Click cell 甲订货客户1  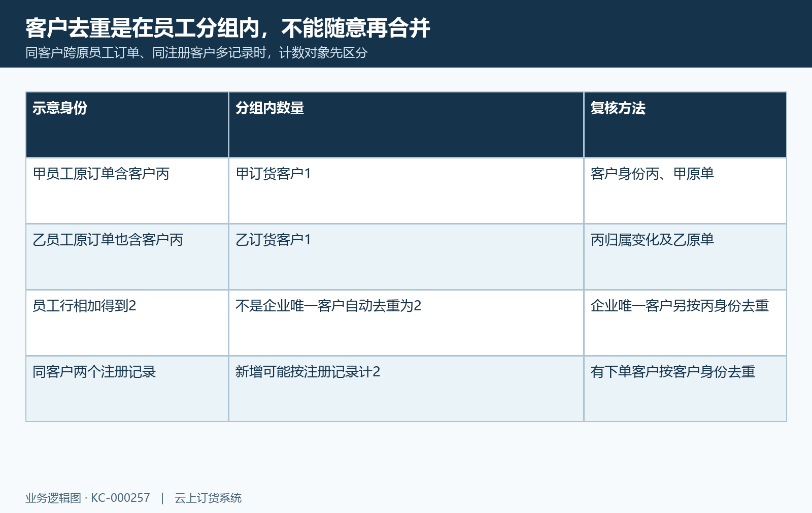coord(406,191)
